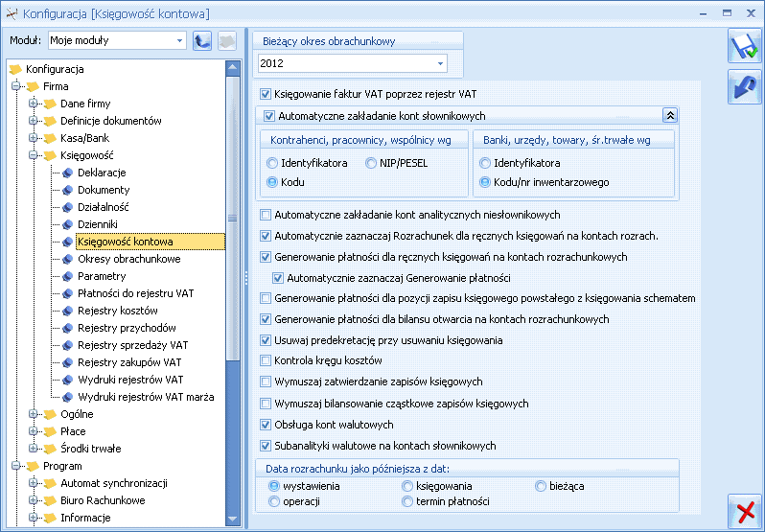Open Biuro Rachunkowe tree entry
This screenshot has height=532, width=765.
click(x=103, y=500)
